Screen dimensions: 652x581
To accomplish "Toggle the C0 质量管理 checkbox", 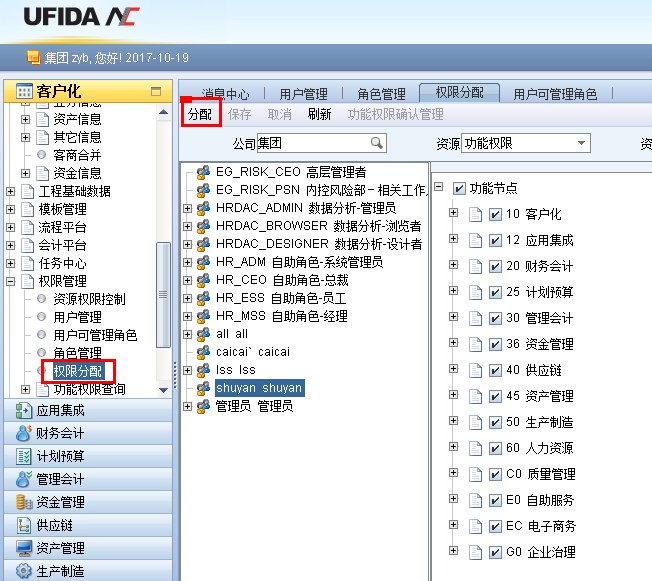I will pos(495,475).
